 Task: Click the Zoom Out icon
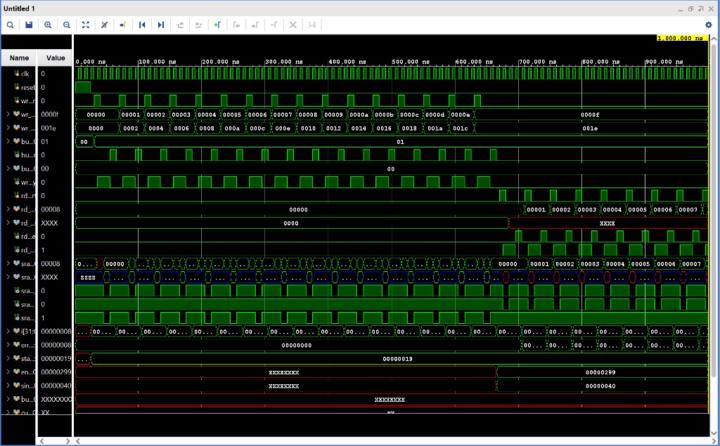tap(66, 24)
